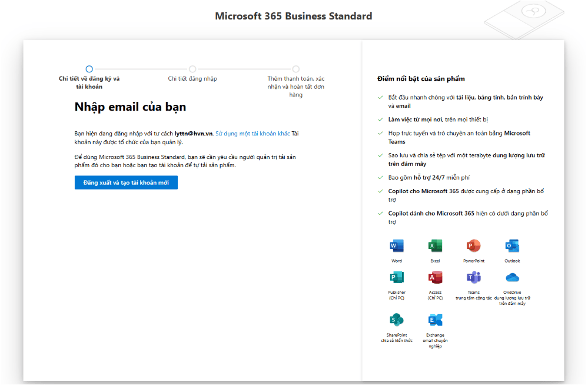Select step circle 'Thêm thanh toán, xác nhận'
The height and width of the screenshot is (385, 588).
click(296, 69)
